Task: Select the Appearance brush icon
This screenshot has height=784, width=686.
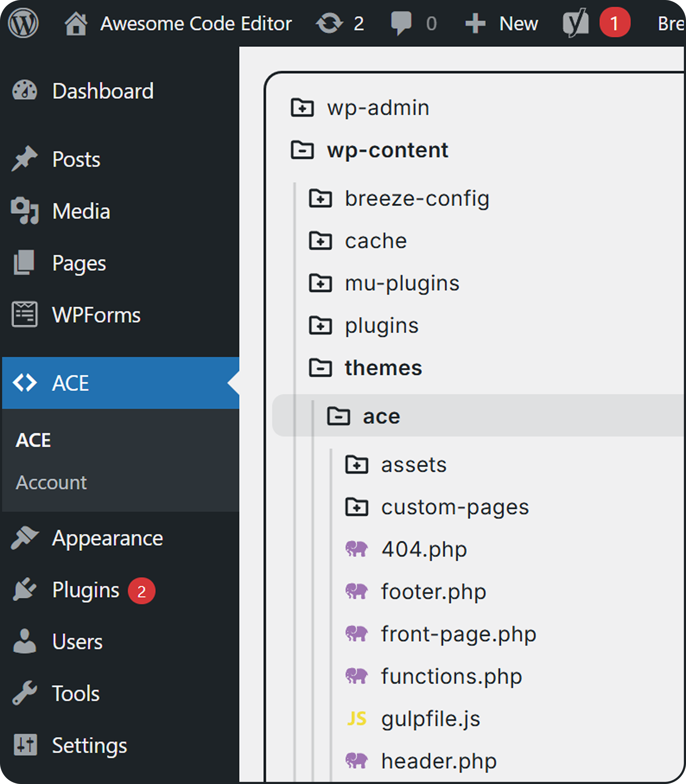Action: (x=25, y=538)
